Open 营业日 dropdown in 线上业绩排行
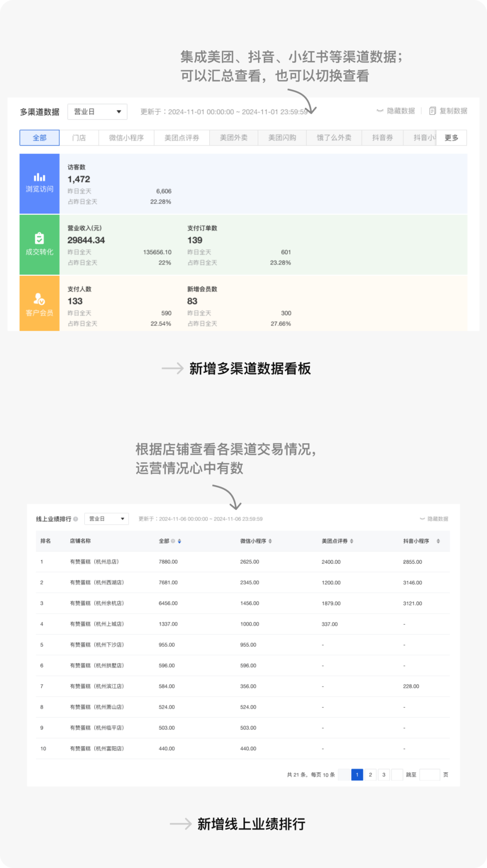 (106, 519)
